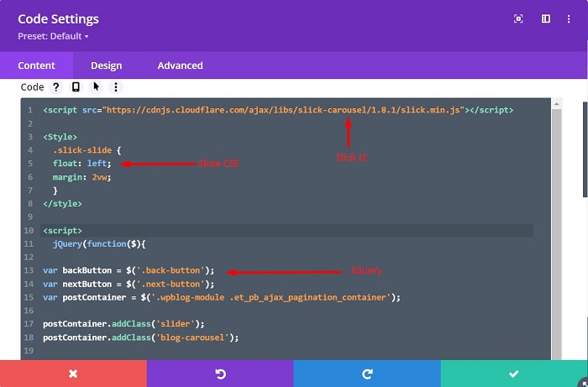This screenshot has height=387, width=588.
Task: Click the addClass('slider') line
Action: [123, 324]
